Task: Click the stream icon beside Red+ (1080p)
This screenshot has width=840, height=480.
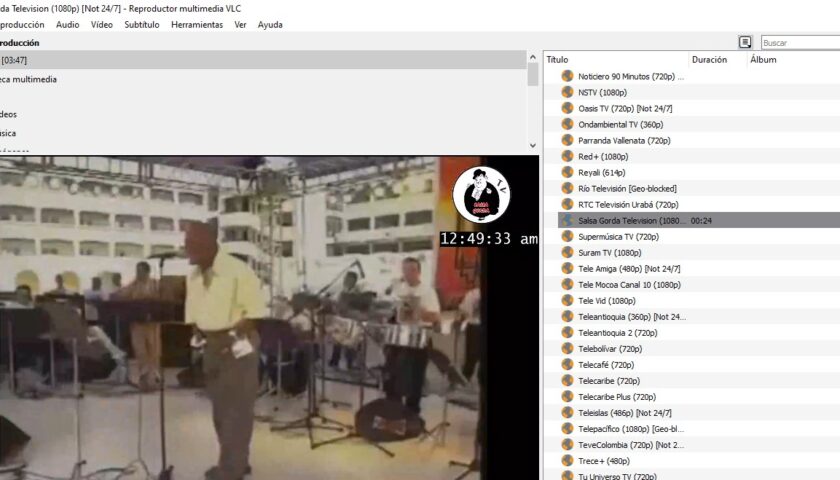Action: 567,156
